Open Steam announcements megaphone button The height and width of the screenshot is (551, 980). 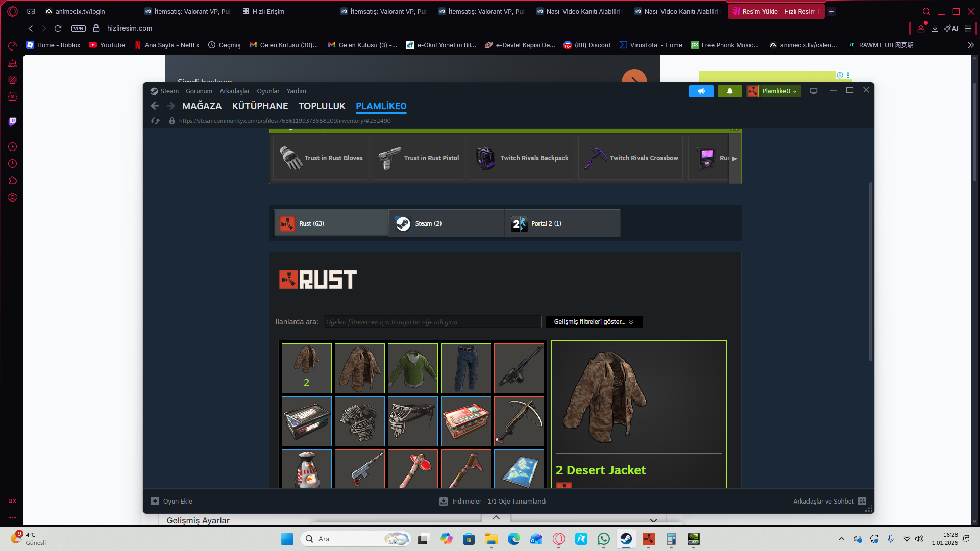click(x=701, y=91)
